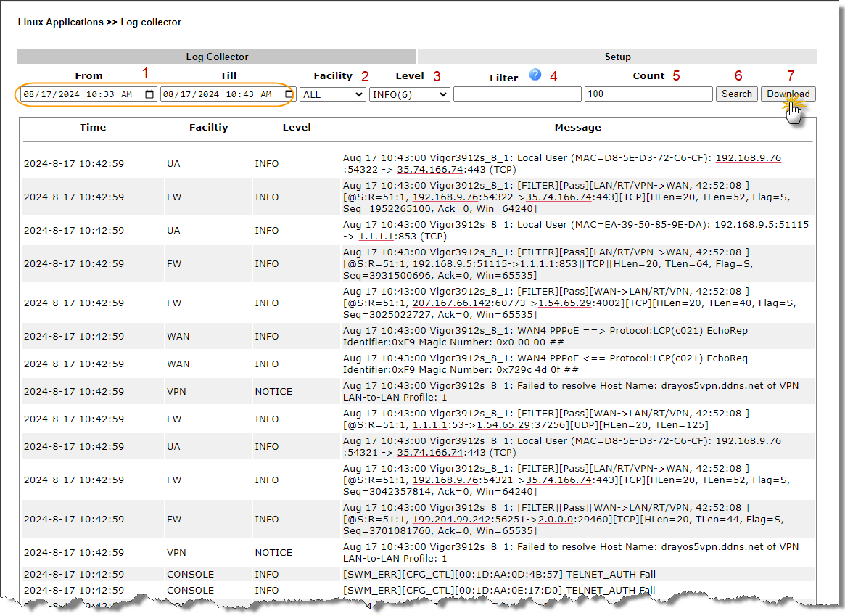845x616 pixels.
Task: Open the calendar picker in the Till field
Action: pyautogui.click(x=289, y=94)
